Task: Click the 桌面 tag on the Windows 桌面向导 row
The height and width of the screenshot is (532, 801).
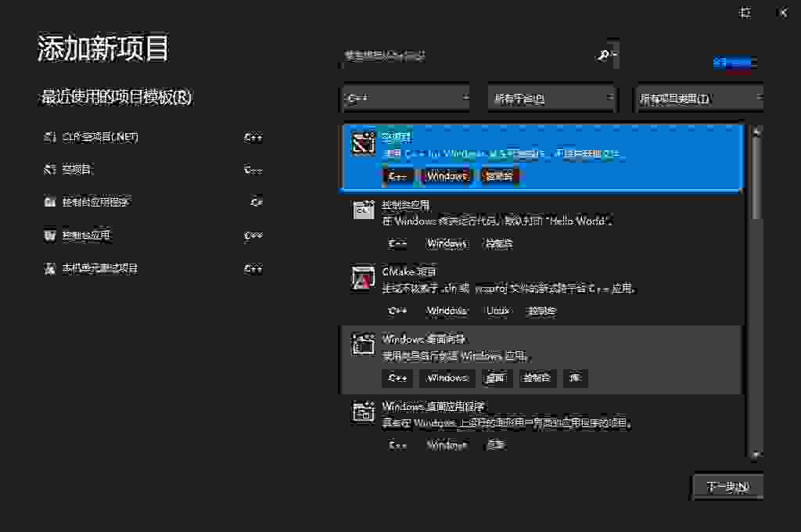Action: pos(495,378)
